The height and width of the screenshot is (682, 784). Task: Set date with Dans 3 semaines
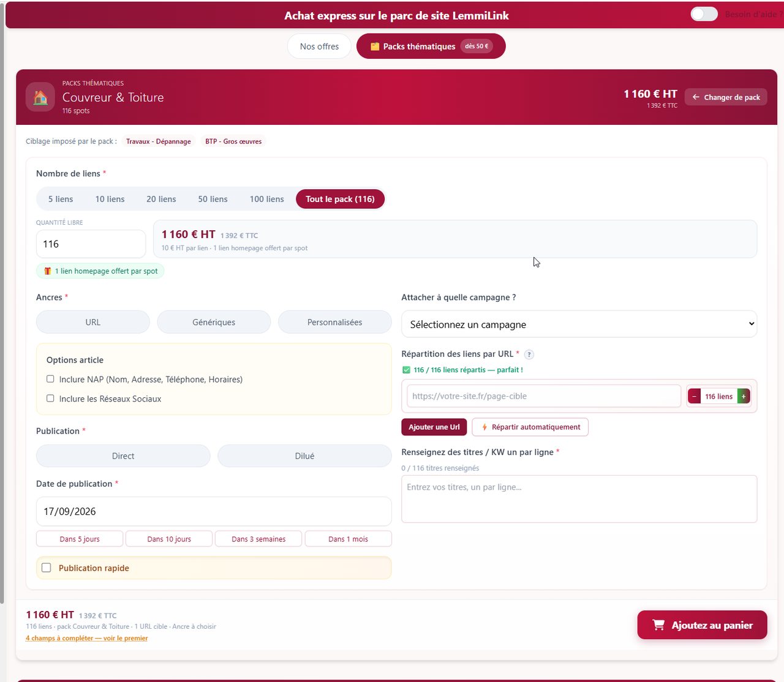[258, 539]
